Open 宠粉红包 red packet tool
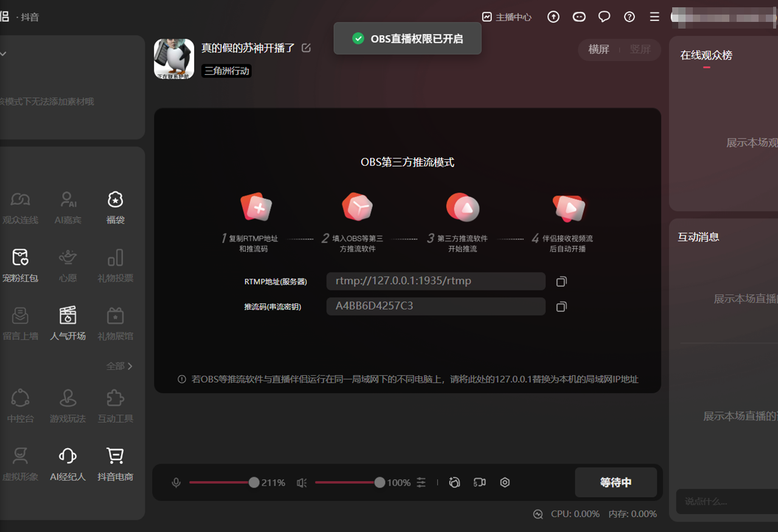The height and width of the screenshot is (532, 778). point(20,266)
